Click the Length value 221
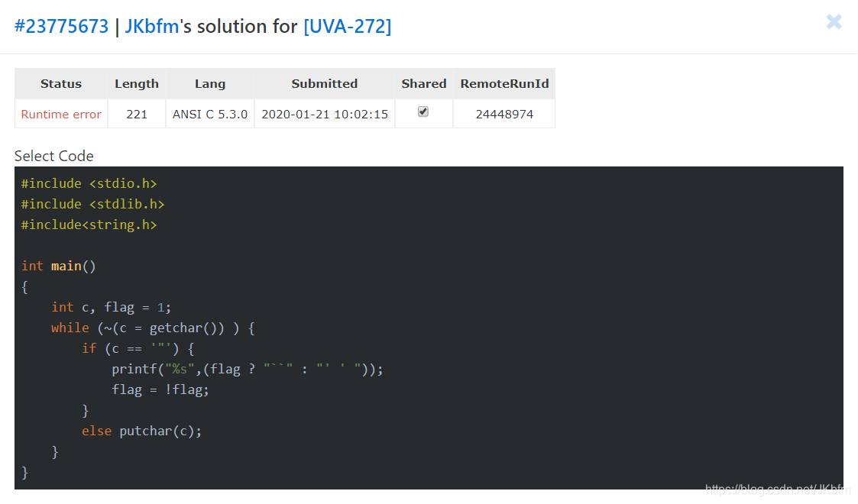 point(137,115)
